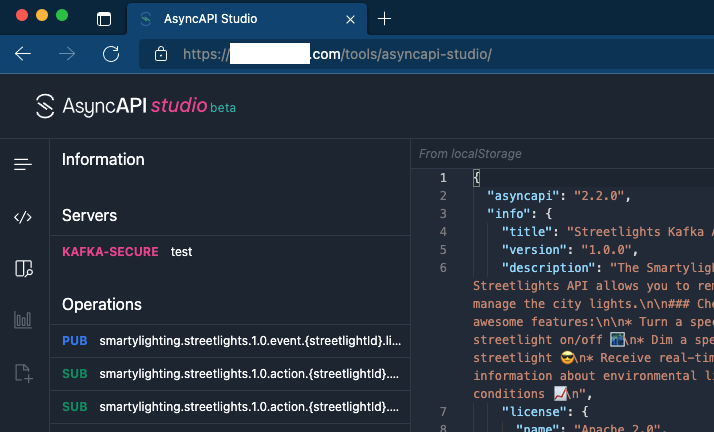Viewport: 714px width, 432px height.
Task: Click the From localStorage label
Action: [470, 154]
